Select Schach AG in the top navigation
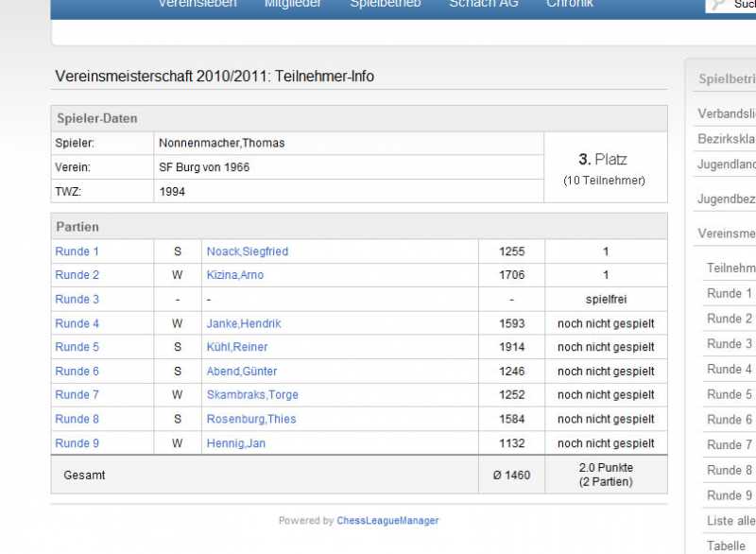 click(x=483, y=5)
